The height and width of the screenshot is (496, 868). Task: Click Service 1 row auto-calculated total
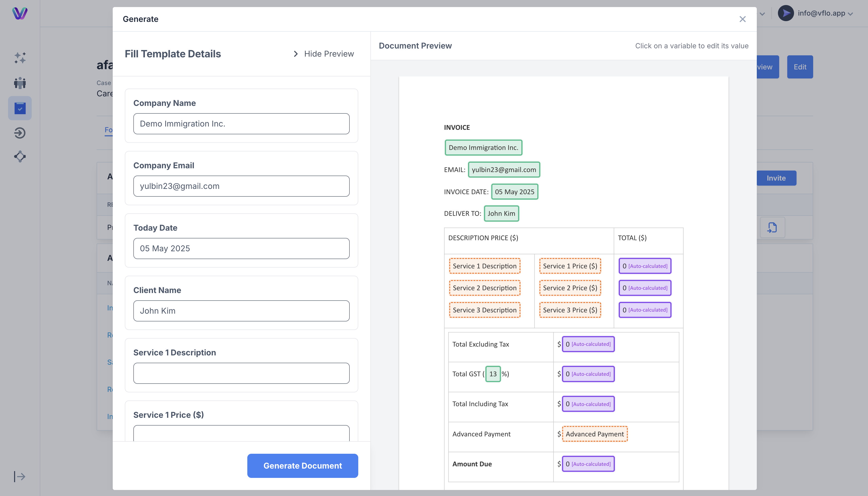(645, 266)
